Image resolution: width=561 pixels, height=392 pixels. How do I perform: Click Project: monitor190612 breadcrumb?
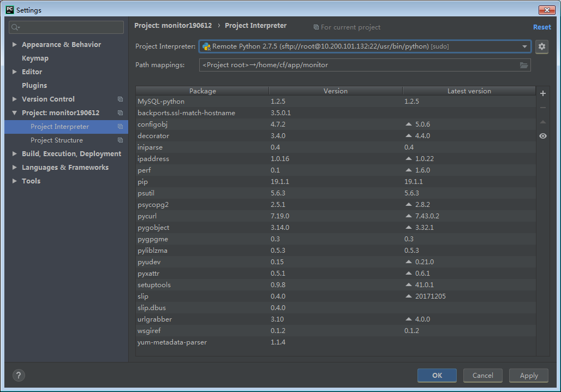[x=173, y=26]
